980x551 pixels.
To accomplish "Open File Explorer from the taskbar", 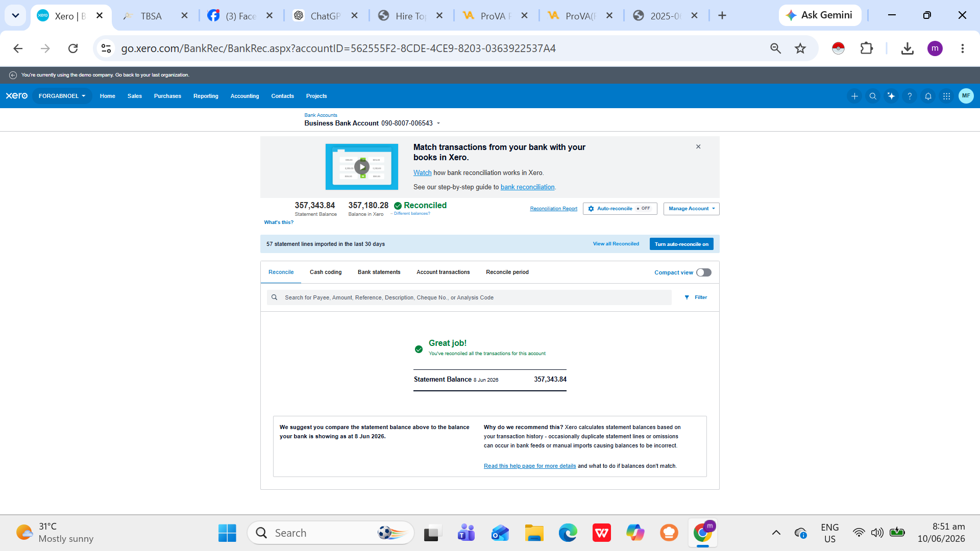I will point(534,533).
